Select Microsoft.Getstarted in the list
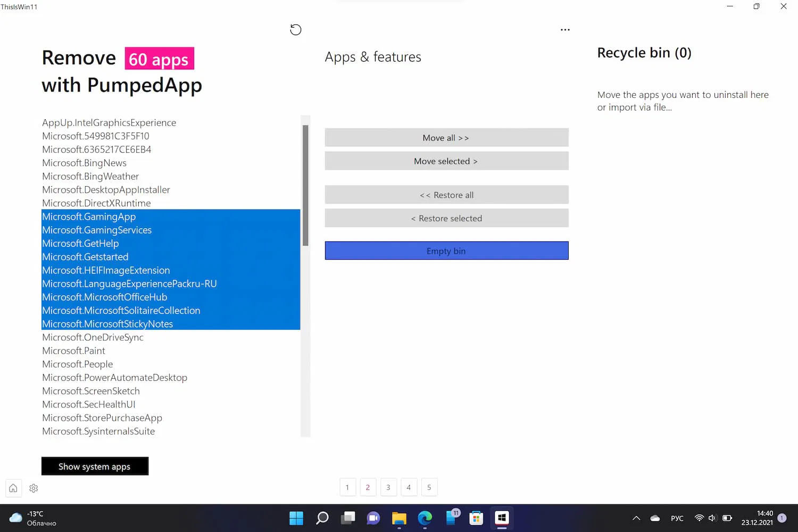The height and width of the screenshot is (532, 798). click(171, 257)
